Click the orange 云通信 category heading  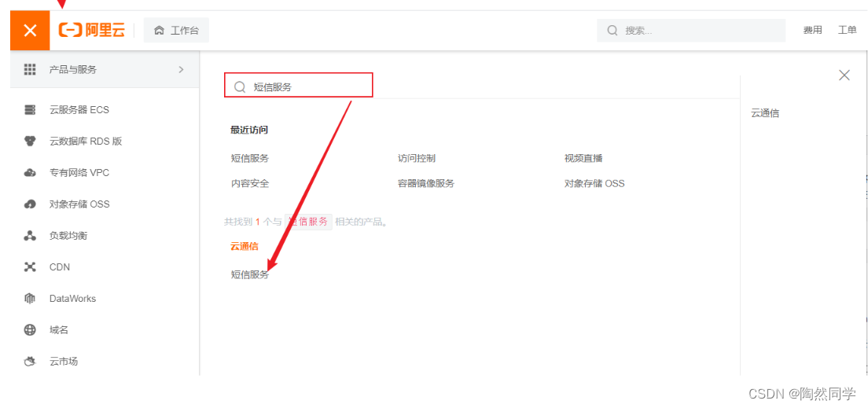point(244,246)
